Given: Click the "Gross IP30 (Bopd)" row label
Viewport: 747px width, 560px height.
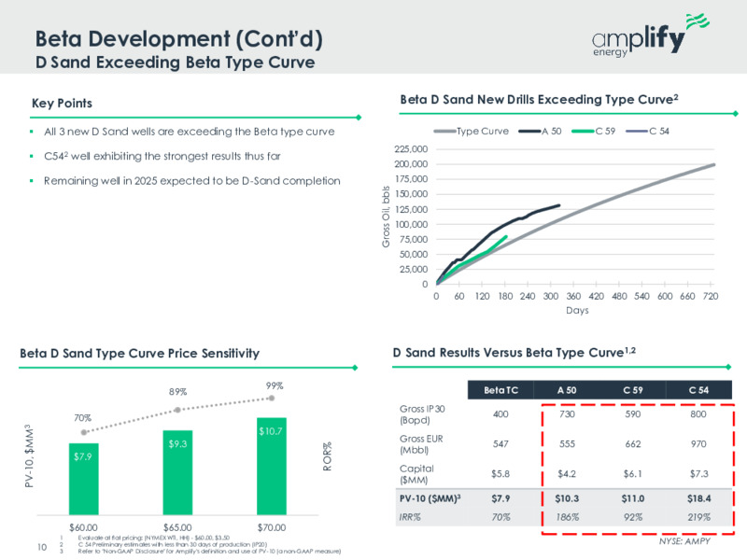Looking at the screenshot, I should pyautogui.click(x=422, y=414).
